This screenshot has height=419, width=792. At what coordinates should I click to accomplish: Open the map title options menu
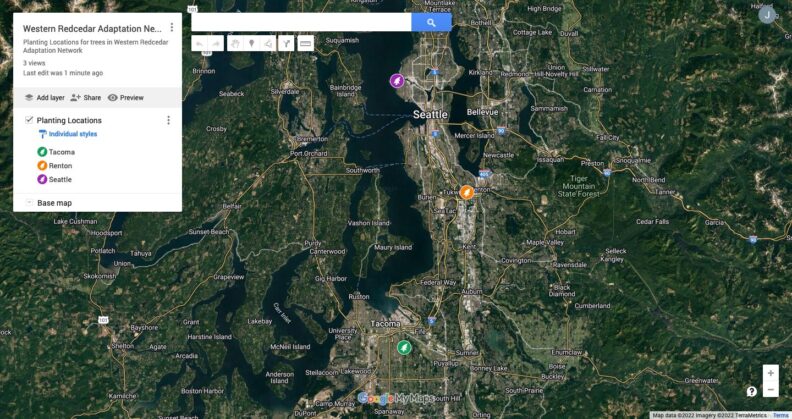[x=172, y=27]
